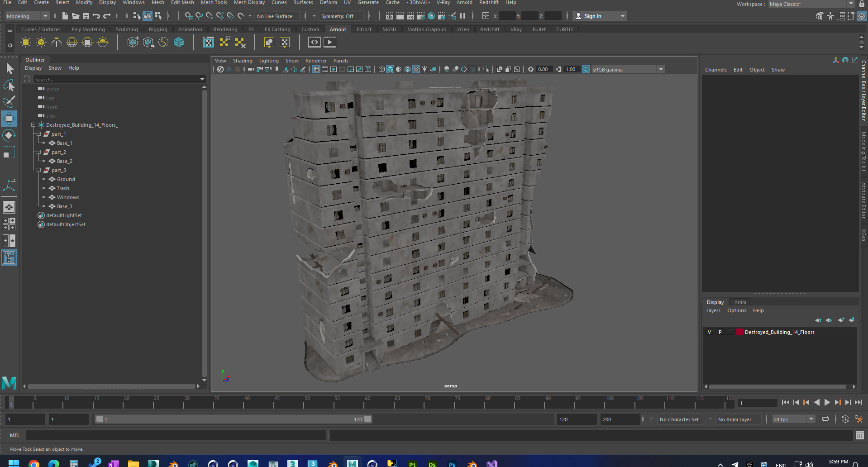Viewport: 868px width, 467px height.
Task: Export Arnold stand-in shelf icon
Action: click(x=148, y=43)
